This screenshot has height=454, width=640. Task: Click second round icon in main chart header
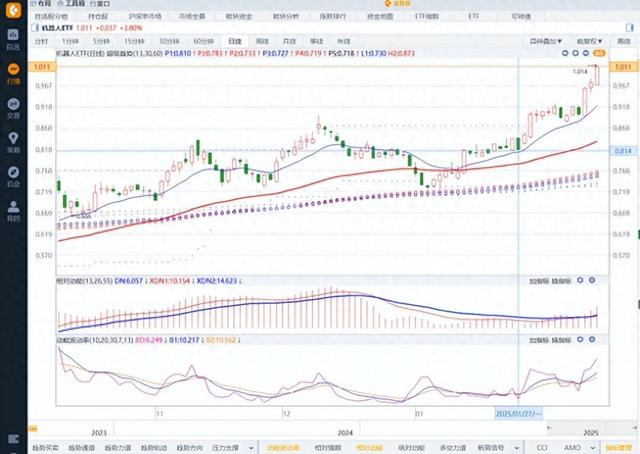coord(575,53)
